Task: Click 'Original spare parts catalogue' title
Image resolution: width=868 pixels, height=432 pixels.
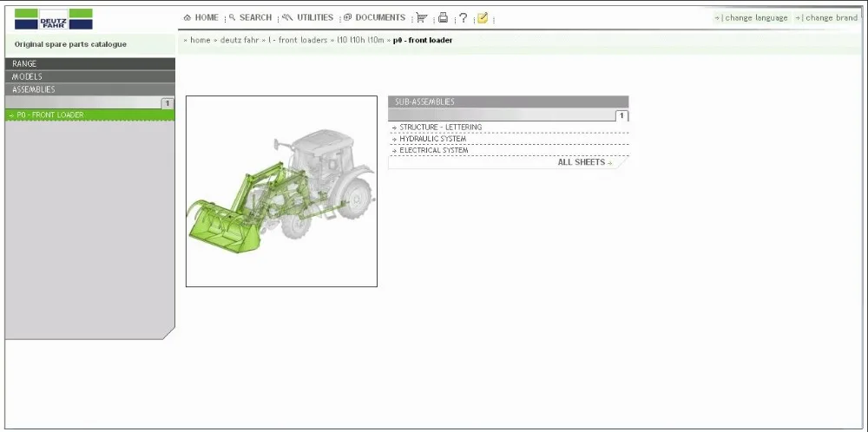Action: click(x=70, y=44)
